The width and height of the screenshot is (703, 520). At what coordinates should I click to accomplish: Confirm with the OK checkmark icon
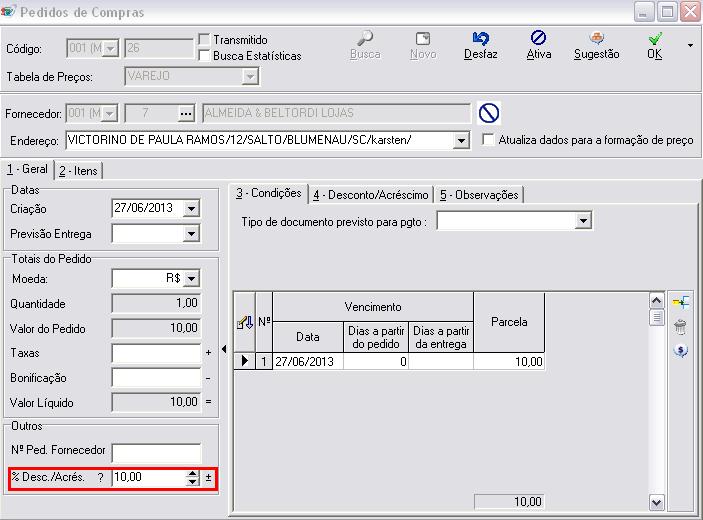(654, 40)
